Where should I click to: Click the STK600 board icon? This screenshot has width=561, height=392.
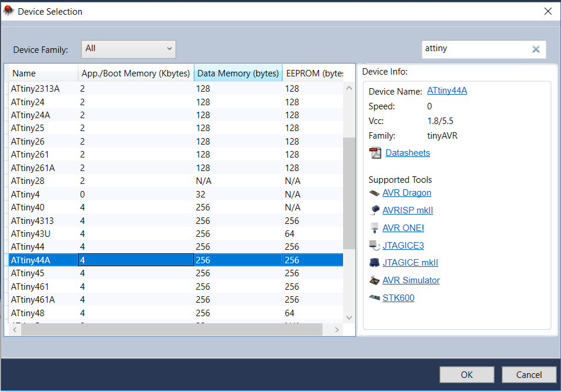point(375,297)
